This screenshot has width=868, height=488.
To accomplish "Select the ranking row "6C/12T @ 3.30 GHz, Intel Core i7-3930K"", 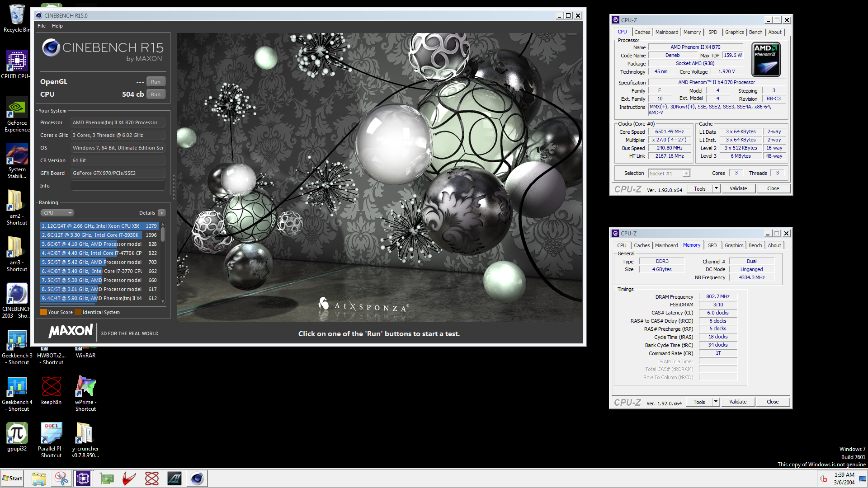I will [x=99, y=235].
